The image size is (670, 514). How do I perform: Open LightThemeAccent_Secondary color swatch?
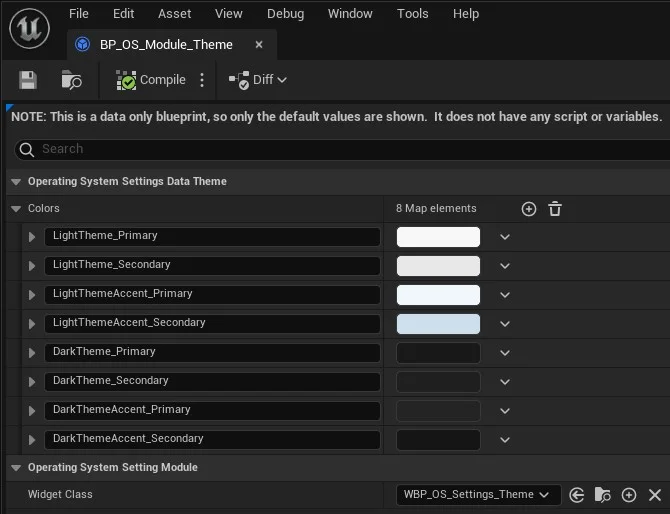pyautogui.click(x=438, y=324)
